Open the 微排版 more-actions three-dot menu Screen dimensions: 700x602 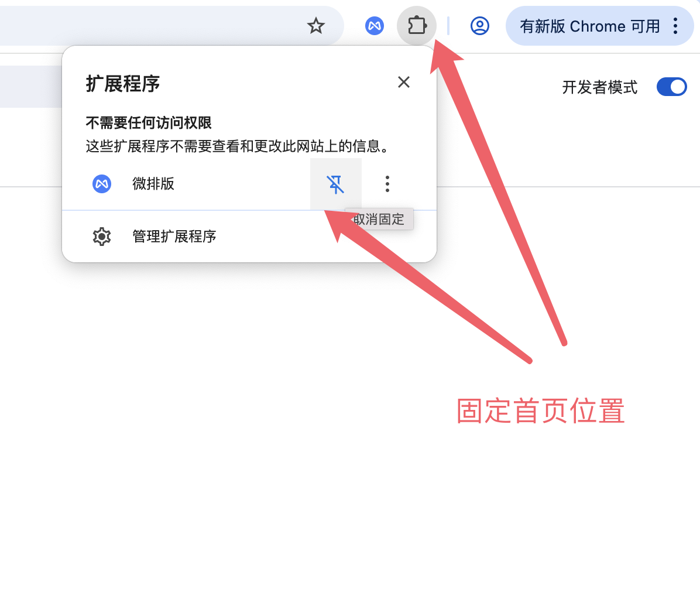point(387,184)
